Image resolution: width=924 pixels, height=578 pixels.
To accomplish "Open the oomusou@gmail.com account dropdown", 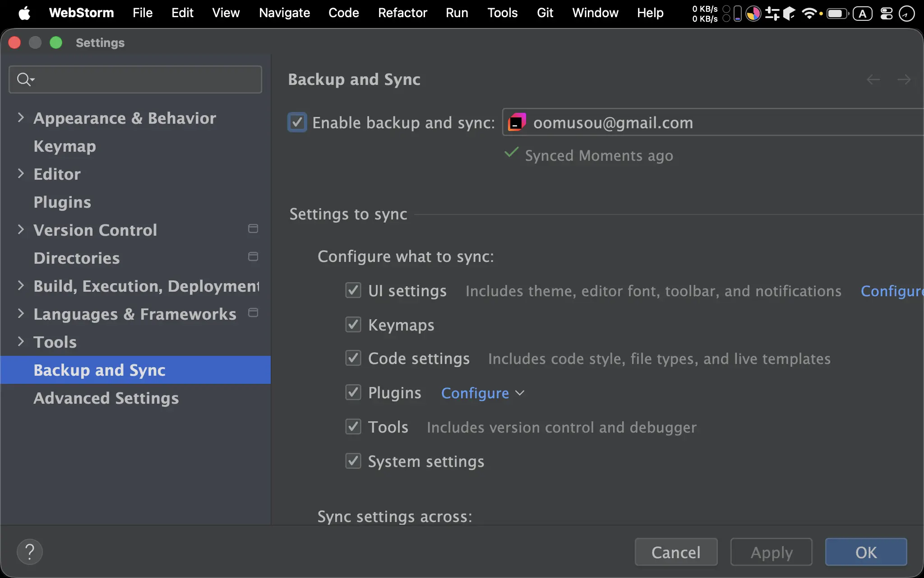I will tap(713, 122).
